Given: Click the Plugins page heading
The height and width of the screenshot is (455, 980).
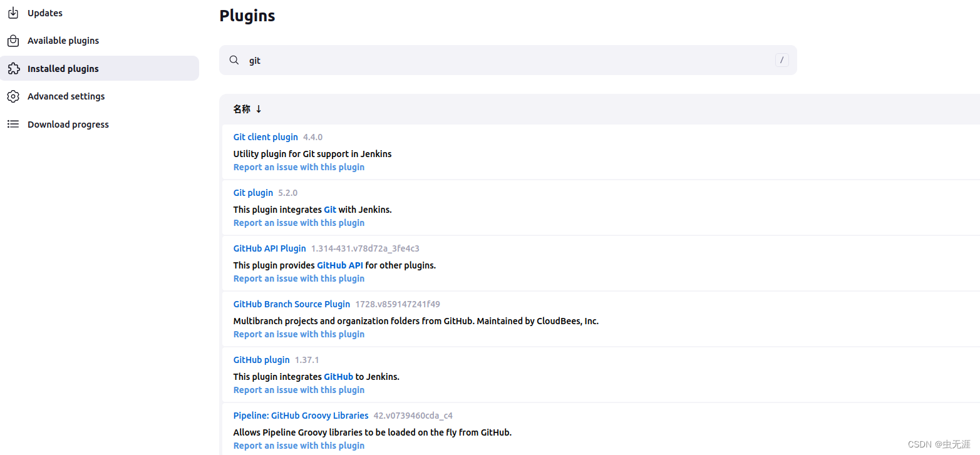Looking at the screenshot, I should click(x=247, y=16).
